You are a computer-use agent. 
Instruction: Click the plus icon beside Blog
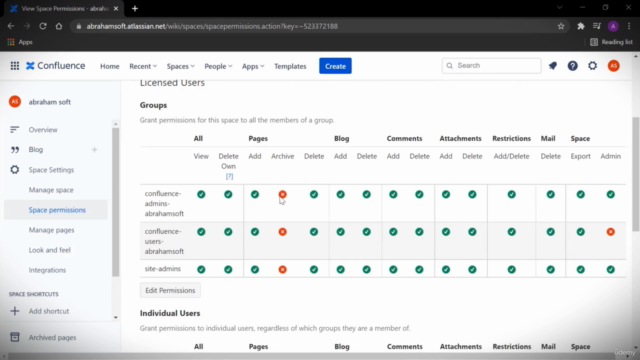point(94,149)
